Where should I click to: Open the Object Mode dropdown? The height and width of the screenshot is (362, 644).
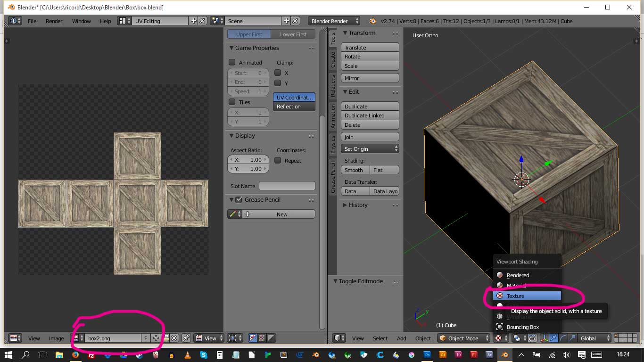pos(463,338)
